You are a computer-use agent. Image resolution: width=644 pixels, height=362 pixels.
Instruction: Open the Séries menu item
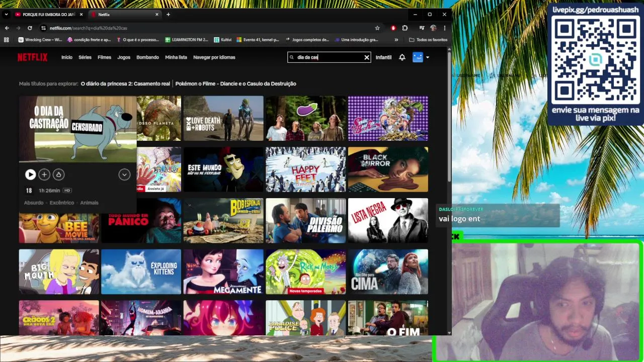85,57
